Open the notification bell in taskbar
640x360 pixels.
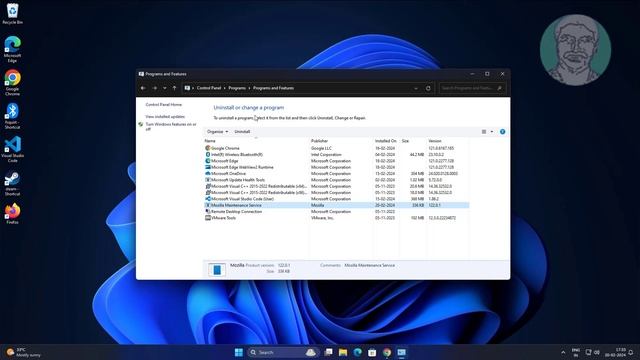pyautogui.click(x=632, y=352)
